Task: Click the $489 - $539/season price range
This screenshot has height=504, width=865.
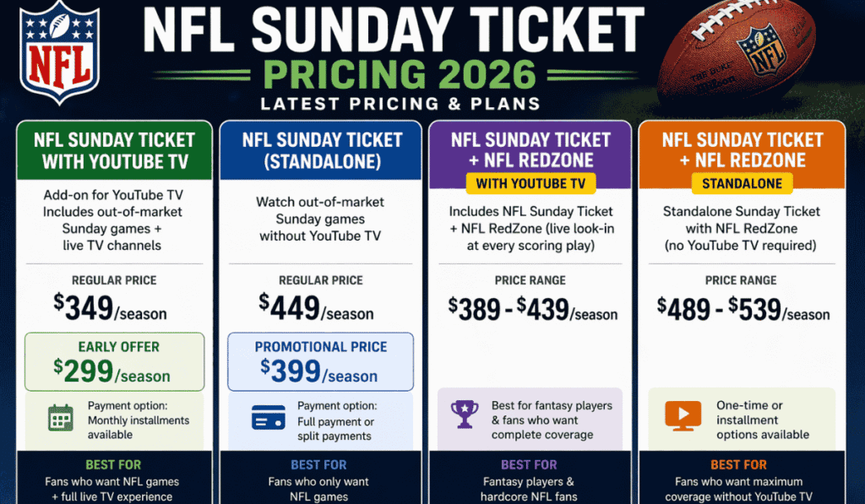Action: [743, 310]
